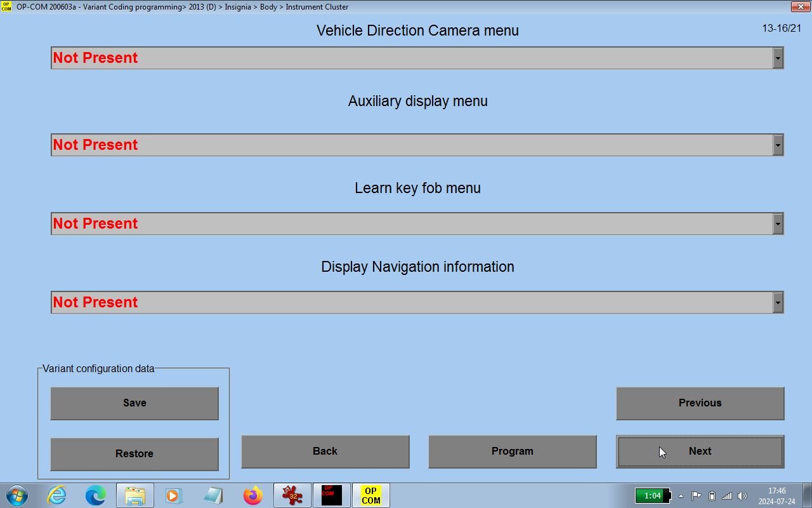This screenshot has height=508, width=812.
Task: Open Windows Media Player taskbar icon
Action: (174, 495)
